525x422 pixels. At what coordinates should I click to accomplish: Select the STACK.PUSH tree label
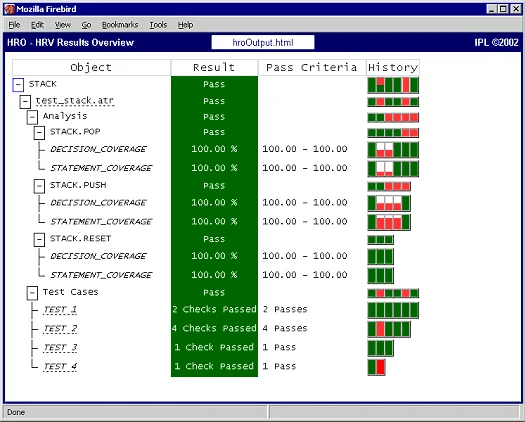[x=78, y=185]
